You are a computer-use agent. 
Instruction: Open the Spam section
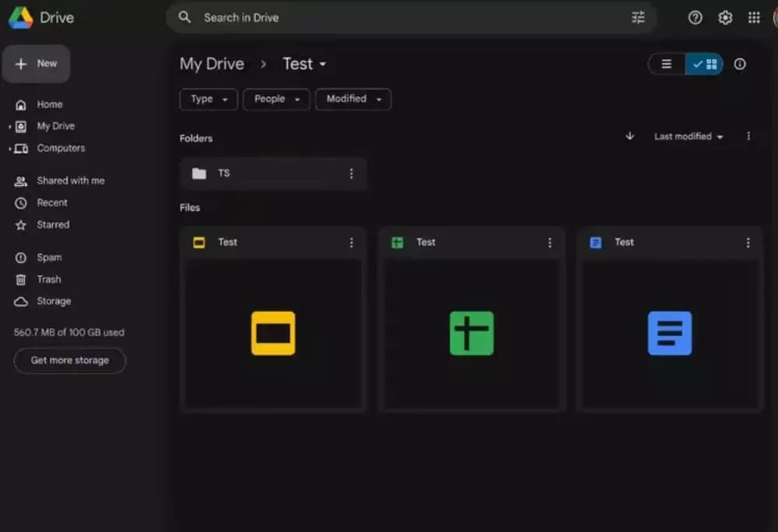49,257
